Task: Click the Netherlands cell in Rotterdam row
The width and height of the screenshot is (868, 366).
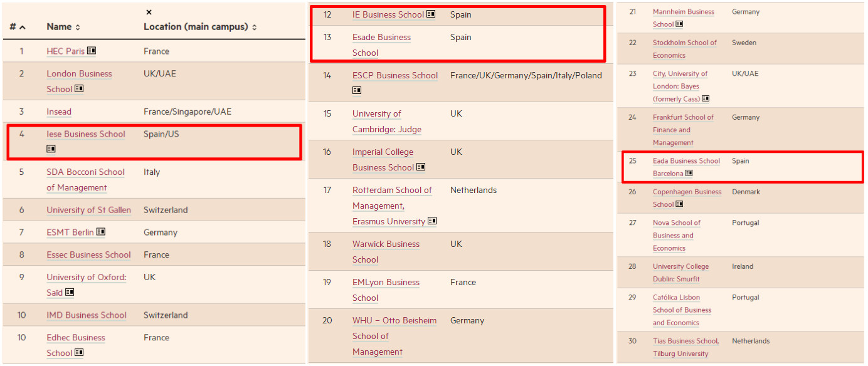Action: (474, 190)
